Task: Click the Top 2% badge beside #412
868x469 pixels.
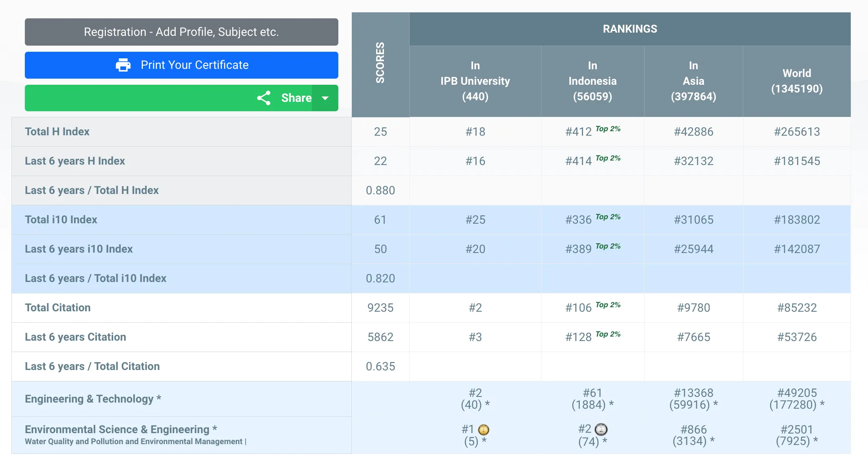Action: (608, 129)
